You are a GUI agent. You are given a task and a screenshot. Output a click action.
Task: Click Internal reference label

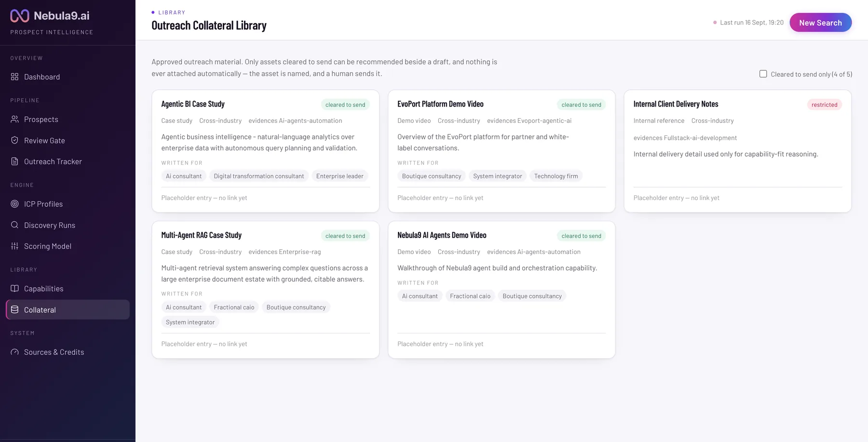click(x=659, y=121)
